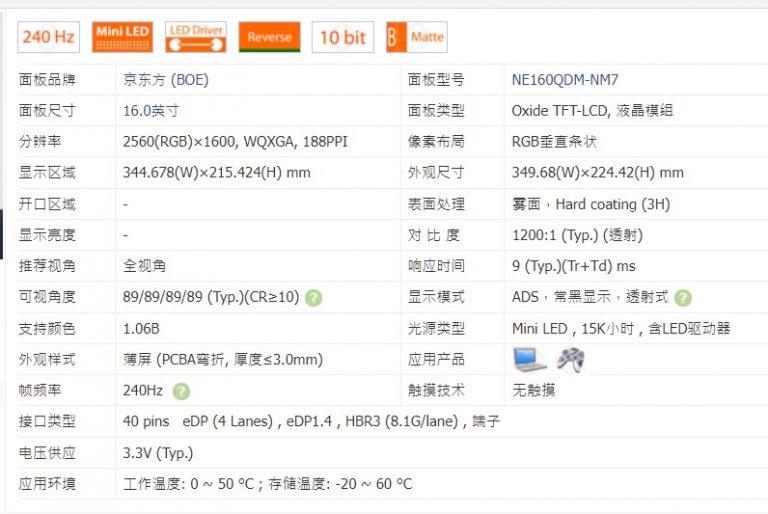
Task: Click the 分辨率 row label
Action: click(40, 142)
